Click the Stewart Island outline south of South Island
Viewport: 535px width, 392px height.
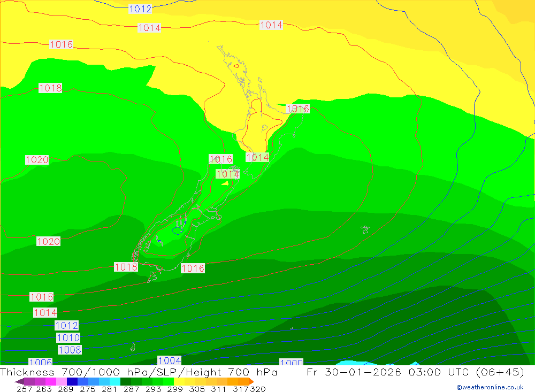(x=152, y=277)
